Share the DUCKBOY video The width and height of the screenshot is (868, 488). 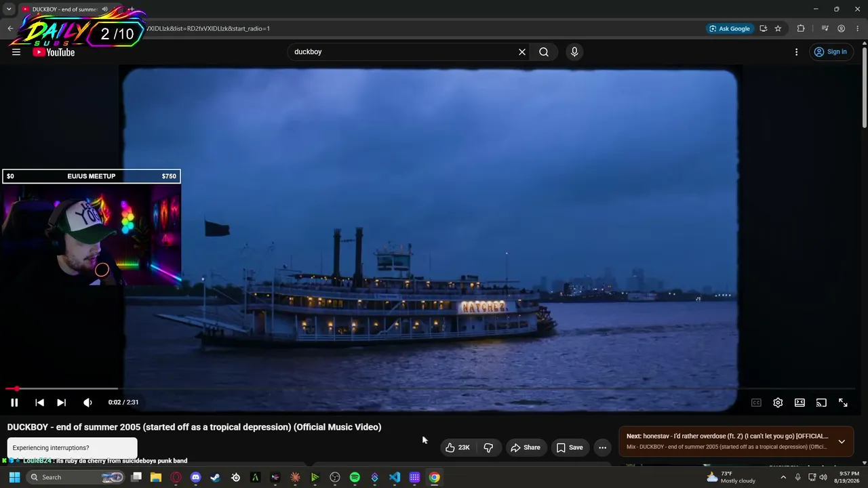tap(526, 447)
